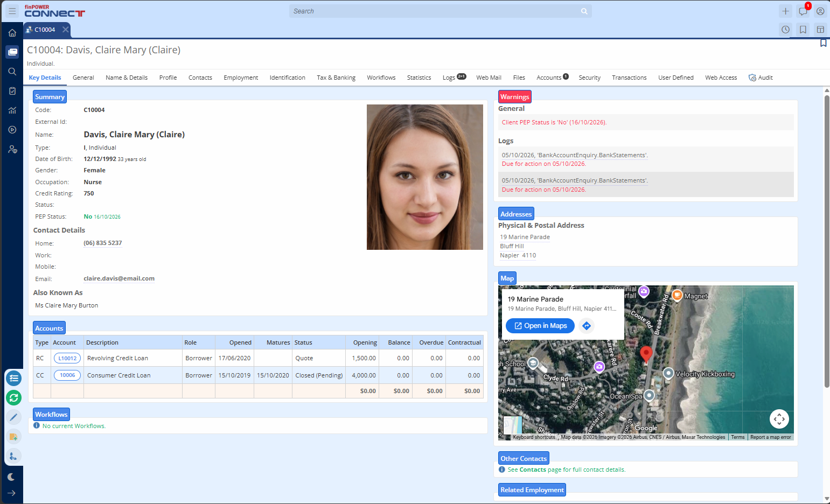
Task: Open account 10006
Action: point(67,375)
